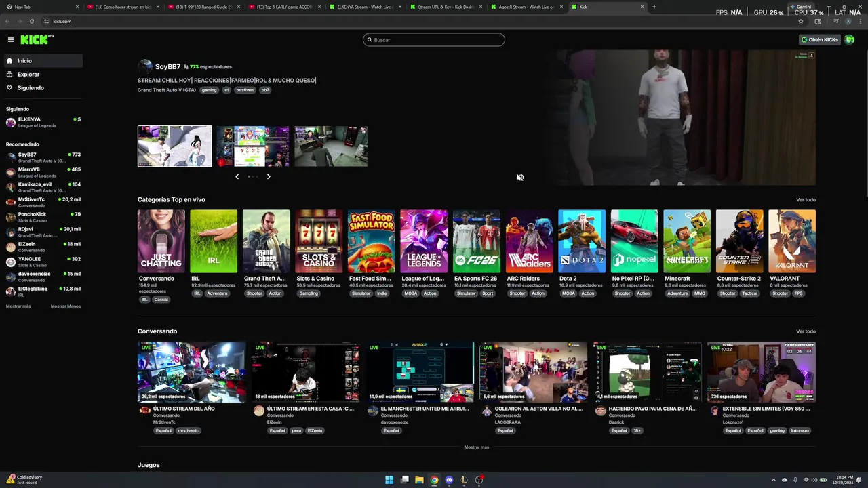Open the Counter-Strike 2 category card
This screenshot has height=488, width=868.
click(x=740, y=241)
